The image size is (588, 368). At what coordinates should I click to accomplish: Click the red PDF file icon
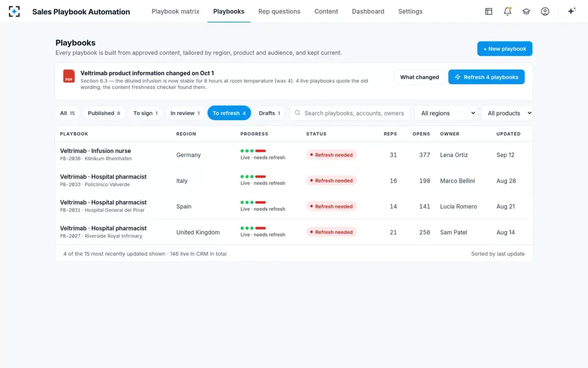pyautogui.click(x=69, y=76)
